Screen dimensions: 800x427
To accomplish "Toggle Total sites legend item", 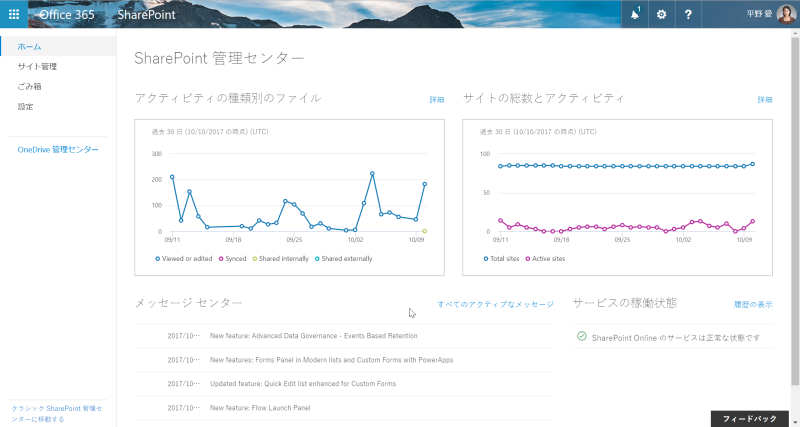I will click(x=501, y=259).
